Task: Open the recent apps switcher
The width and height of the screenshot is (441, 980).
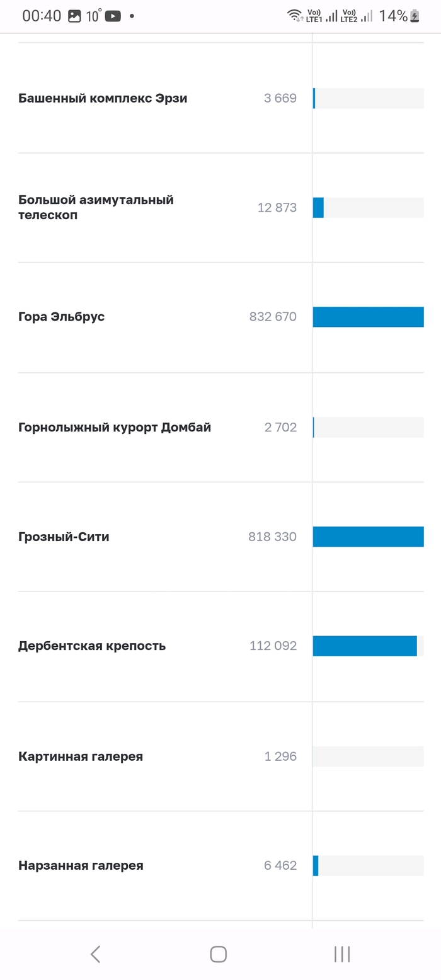Action: point(342,954)
